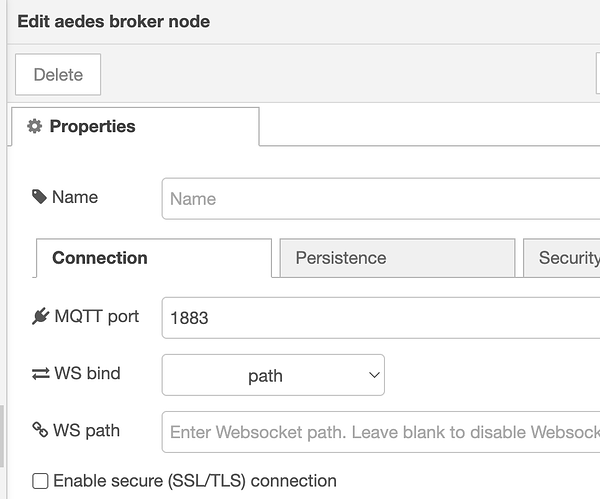Click the "WS path" label text
Viewport: 600px width, 499px height.
pyautogui.click(x=87, y=430)
